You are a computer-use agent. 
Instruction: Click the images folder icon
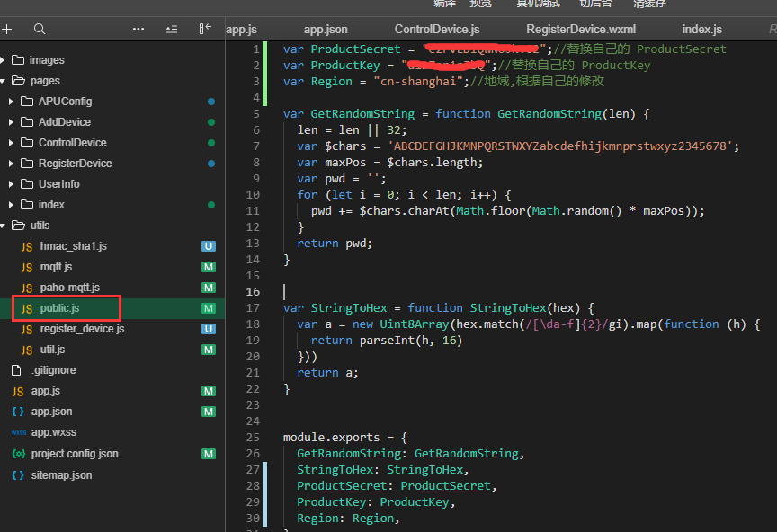18,60
